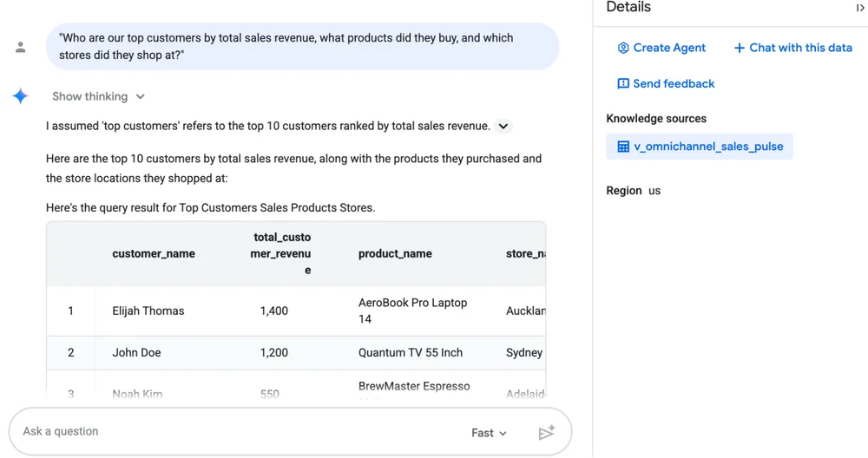Click the Knowledge sources heading

point(656,118)
